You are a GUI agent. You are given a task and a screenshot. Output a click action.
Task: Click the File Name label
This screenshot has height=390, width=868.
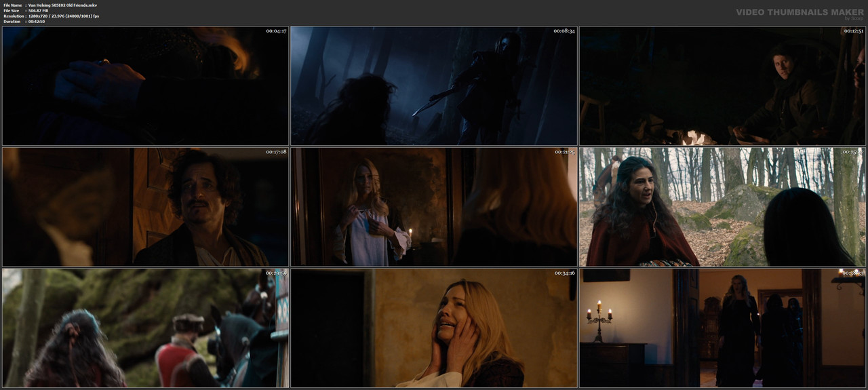[13, 5]
